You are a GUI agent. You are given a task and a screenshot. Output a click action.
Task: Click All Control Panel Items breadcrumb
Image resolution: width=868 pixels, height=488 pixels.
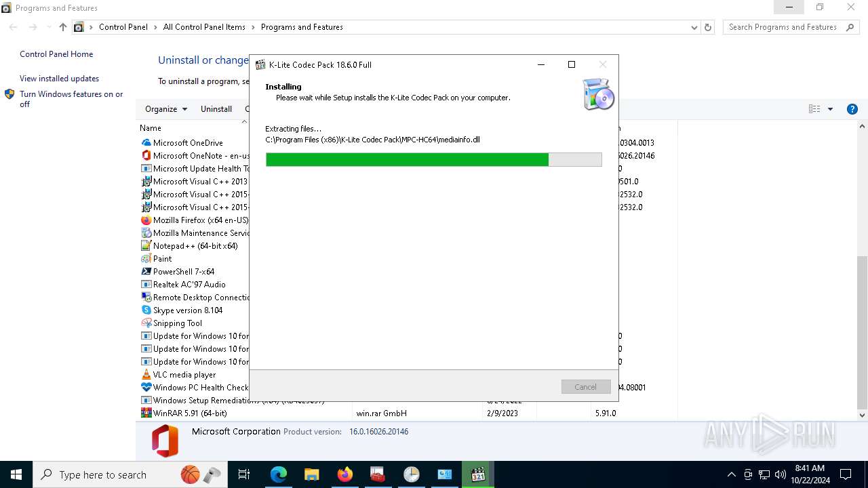[204, 27]
